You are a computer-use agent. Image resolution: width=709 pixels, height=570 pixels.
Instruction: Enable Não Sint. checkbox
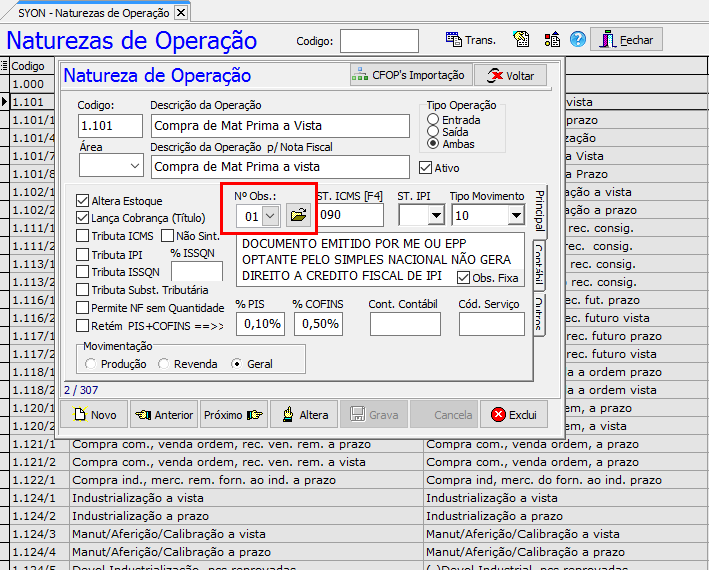click(167, 236)
